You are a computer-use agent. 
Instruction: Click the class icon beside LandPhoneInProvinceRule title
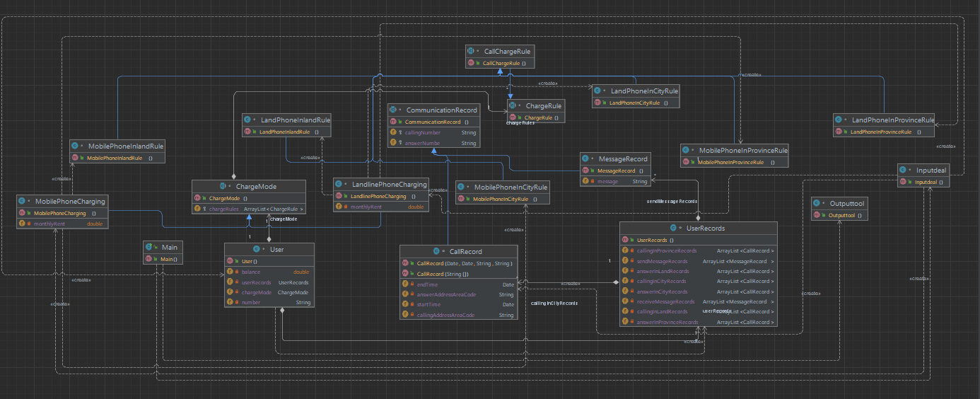[839, 119]
